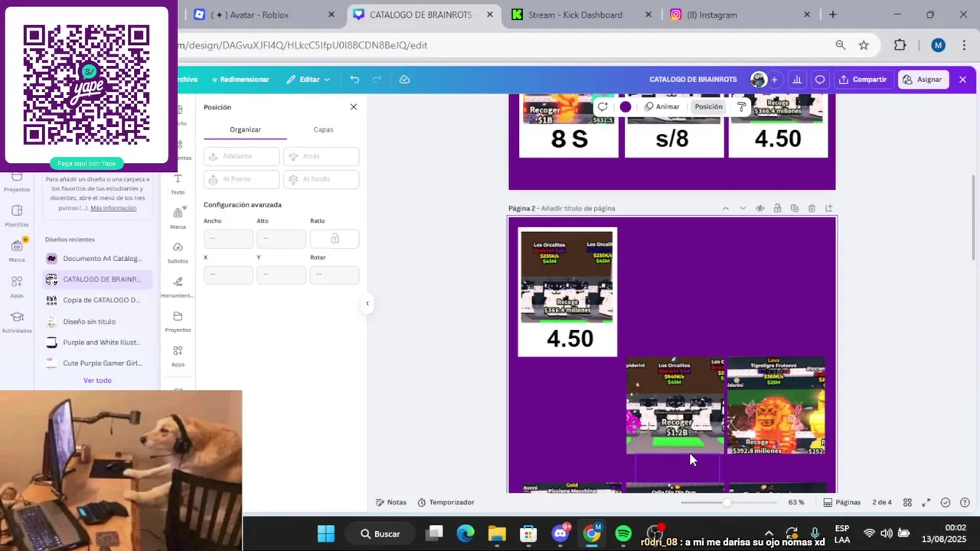Click the Rotar rotation input field
The width and height of the screenshot is (980, 551).
(x=335, y=275)
